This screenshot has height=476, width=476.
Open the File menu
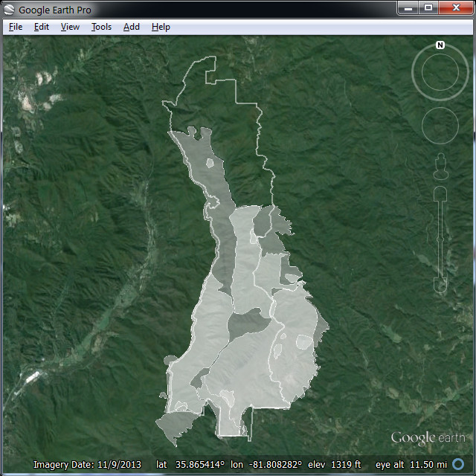tap(16, 27)
